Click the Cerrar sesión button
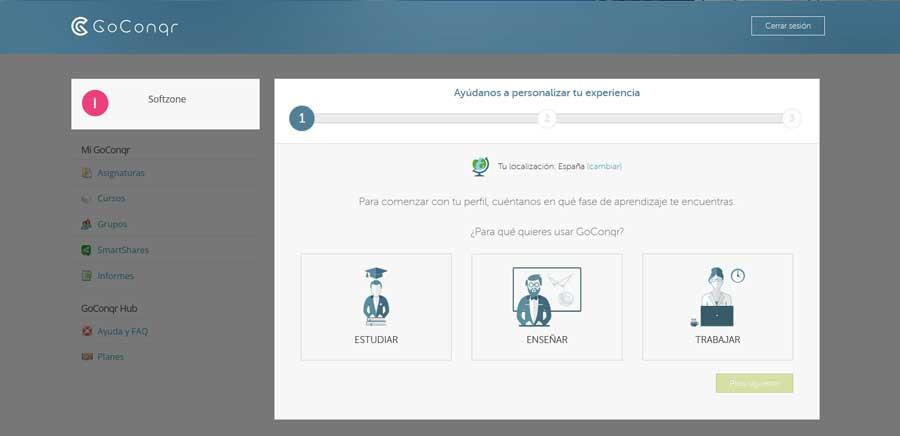The height and width of the screenshot is (436, 900). pyautogui.click(x=788, y=26)
